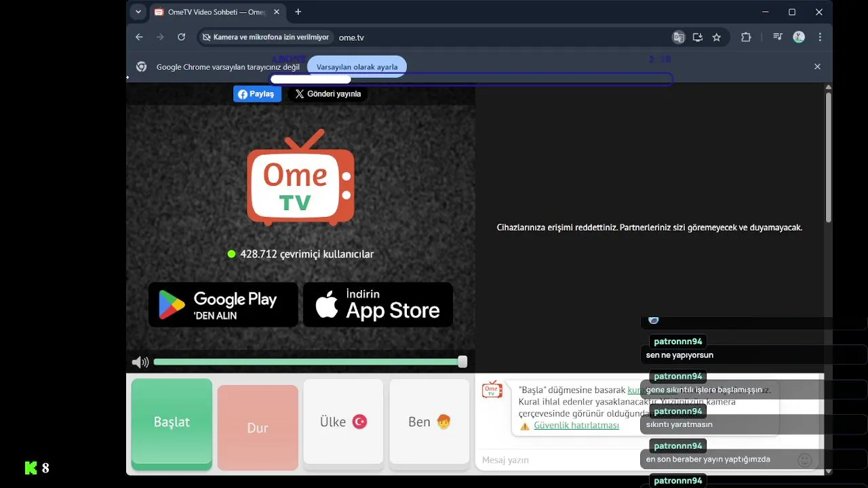Image resolution: width=868 pixels, height=488 pixels.
Task: Click the install app icon in the address bar
Action: 697,37
